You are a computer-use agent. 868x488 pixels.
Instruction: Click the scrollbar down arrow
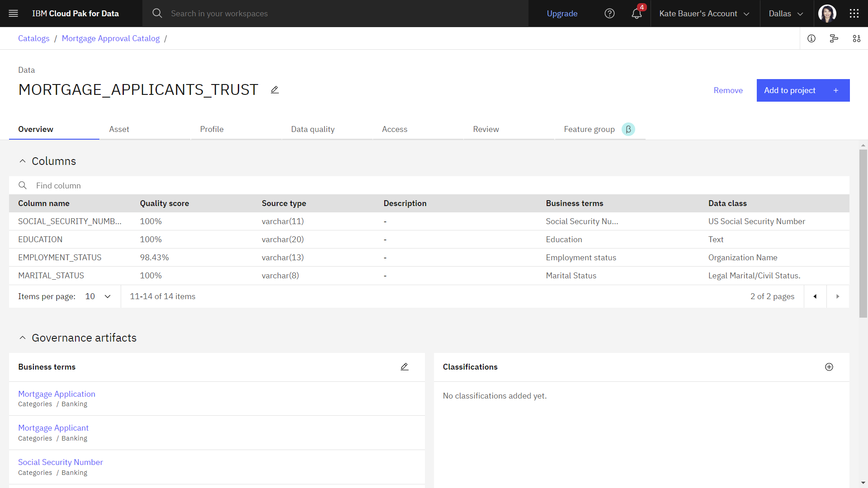[863, 483]
